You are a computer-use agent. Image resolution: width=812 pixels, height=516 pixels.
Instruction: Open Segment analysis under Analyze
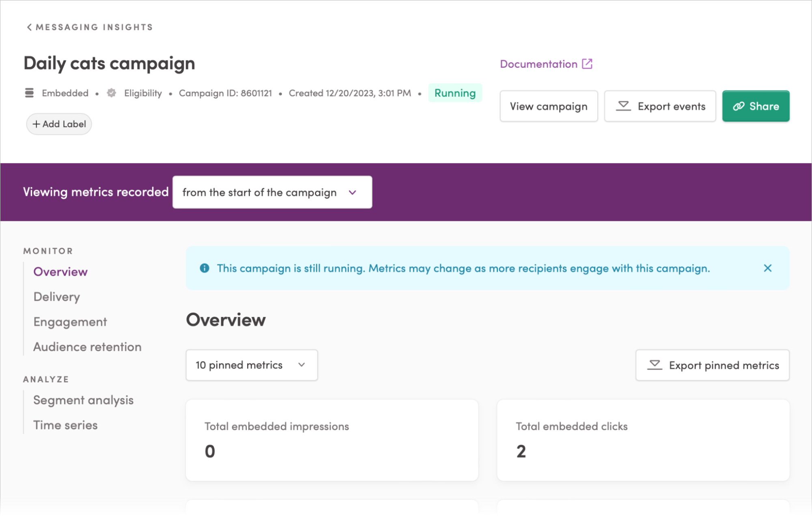coord(83,400)
